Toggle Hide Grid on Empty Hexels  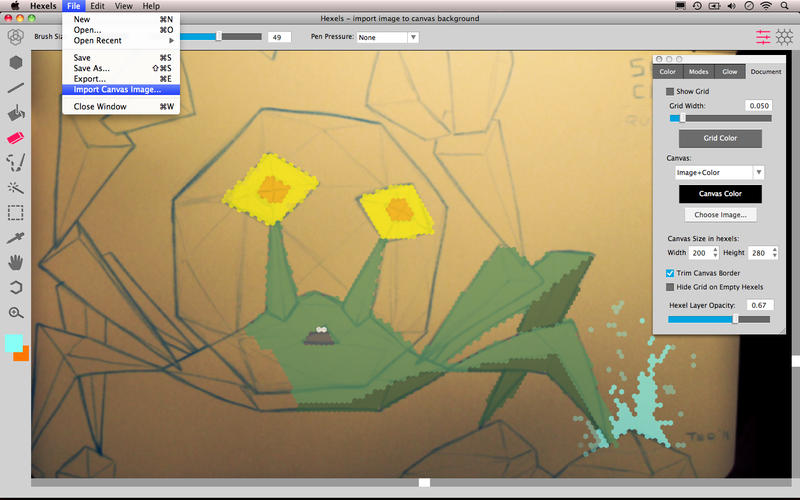(671, 287)
